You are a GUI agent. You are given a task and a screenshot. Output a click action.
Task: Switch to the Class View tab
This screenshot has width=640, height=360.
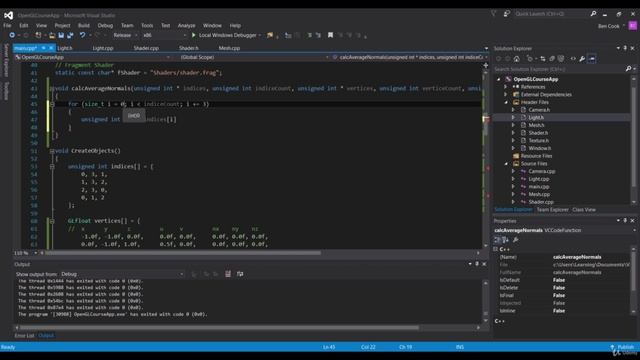click(584, 210)
